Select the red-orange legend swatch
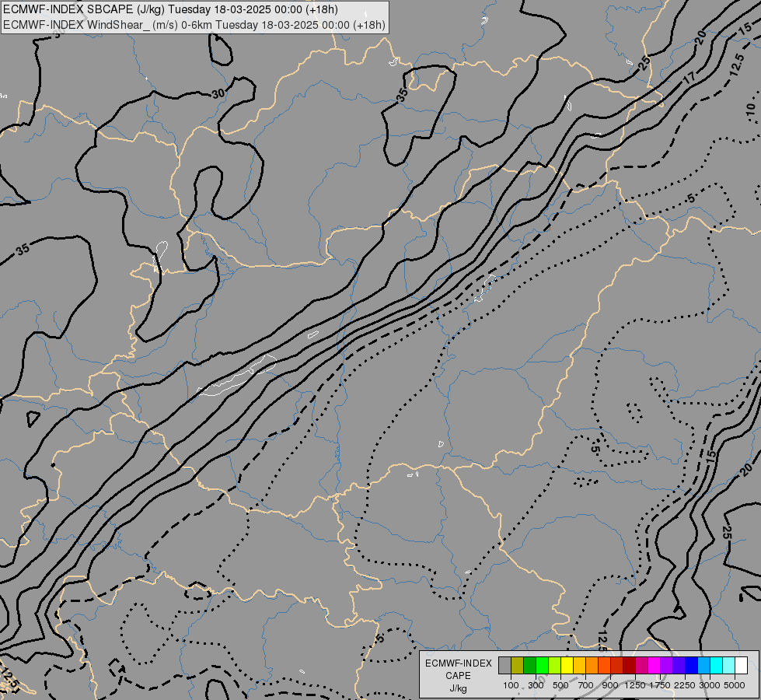 (604, 665)
